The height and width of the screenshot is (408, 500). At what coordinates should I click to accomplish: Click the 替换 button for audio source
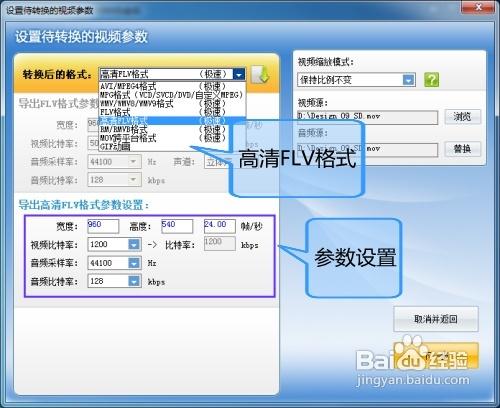463,149
